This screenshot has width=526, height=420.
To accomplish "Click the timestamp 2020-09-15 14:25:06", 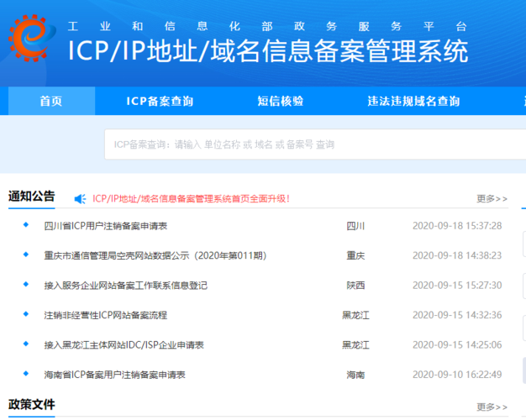I will pyautogui.click(x=457, y=345).
